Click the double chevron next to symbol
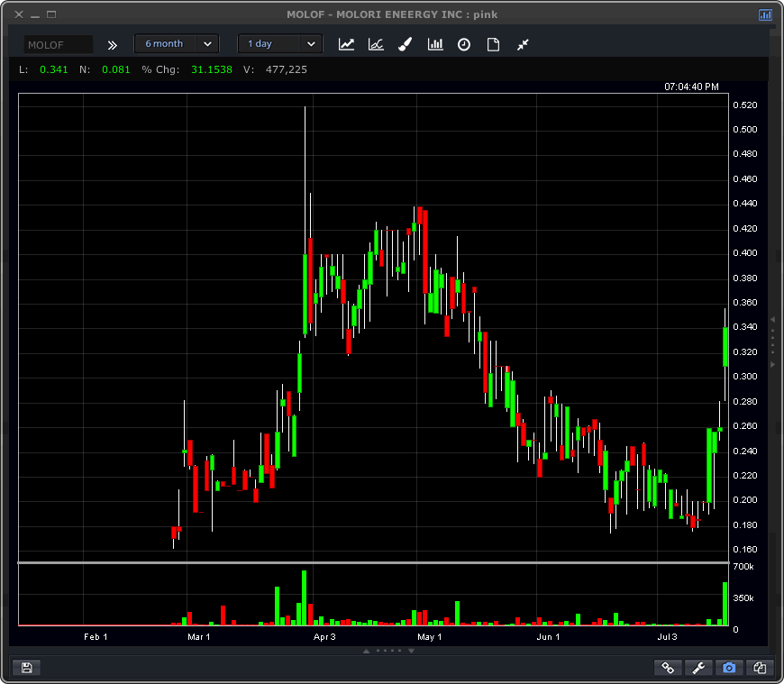 pyautogui.click(x=113, y=44)
